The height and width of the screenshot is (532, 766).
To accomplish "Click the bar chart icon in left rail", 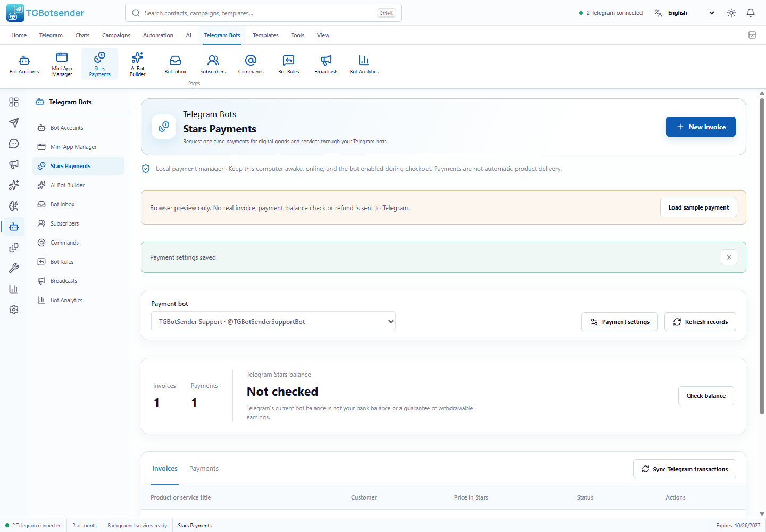I will 14,289.
